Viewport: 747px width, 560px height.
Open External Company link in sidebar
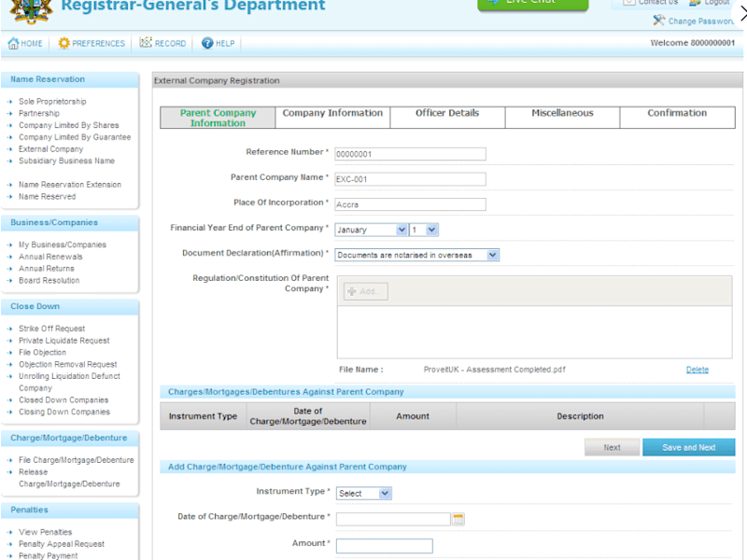coord(51,149)
